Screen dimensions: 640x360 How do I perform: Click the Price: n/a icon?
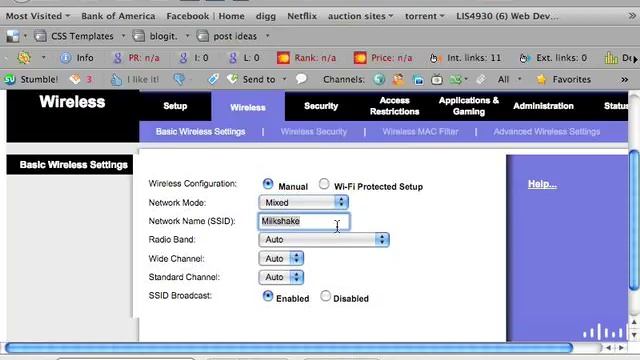360,58
